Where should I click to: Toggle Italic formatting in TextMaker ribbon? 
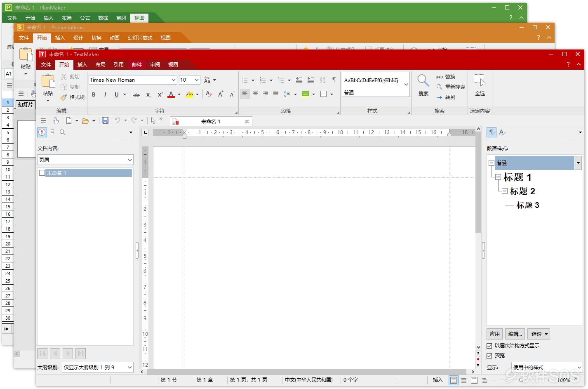pyautogui.click(x=105, y=94)
